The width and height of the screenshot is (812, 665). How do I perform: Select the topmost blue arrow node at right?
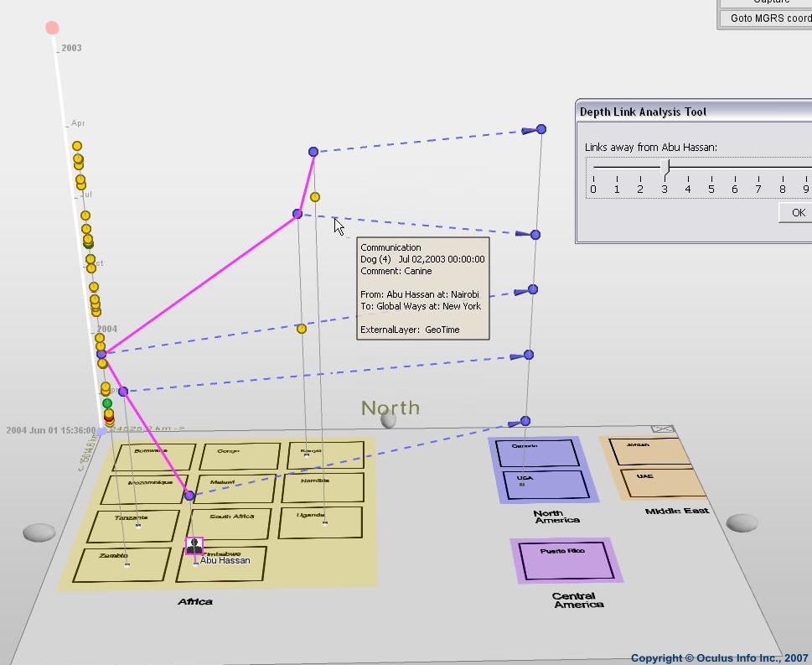pos(540,129)
